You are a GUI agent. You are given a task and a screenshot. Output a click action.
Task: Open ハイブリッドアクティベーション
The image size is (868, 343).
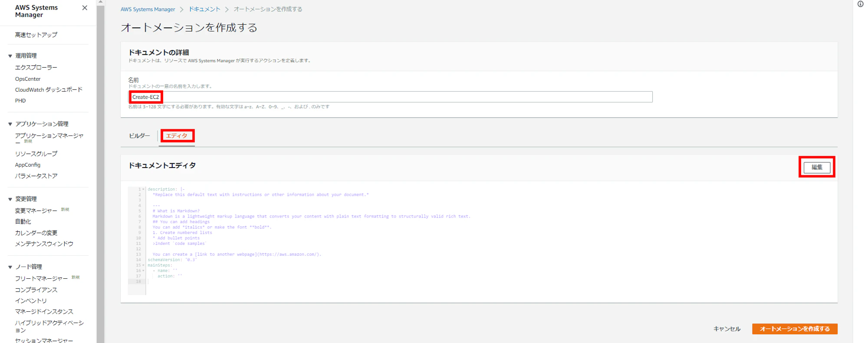point(49,327)
